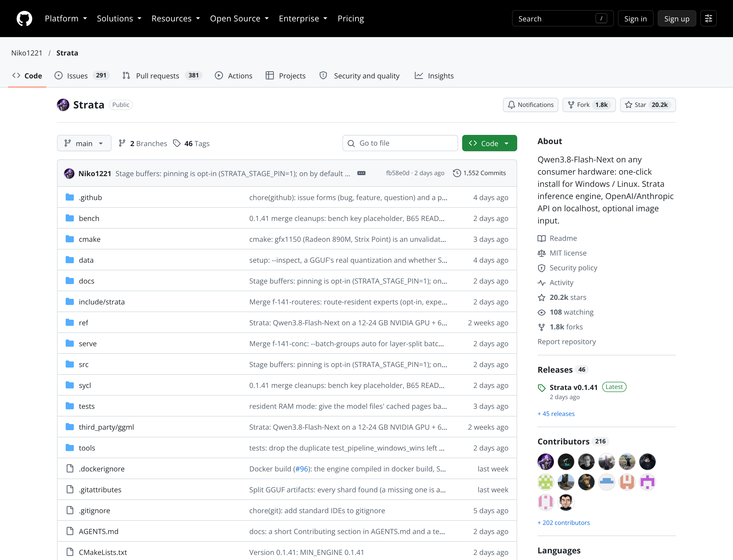Image resolution: width=733 pixels, height=560 pixels.
Task: Click the commit history clock icon
Action: (457, 173)
